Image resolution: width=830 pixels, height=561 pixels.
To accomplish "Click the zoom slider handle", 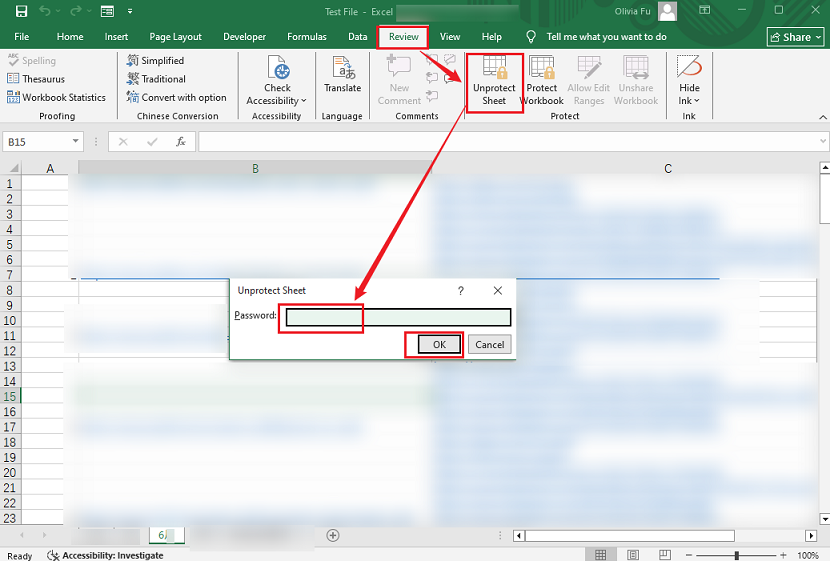I will pyautogui.click(x=737, y=555).
